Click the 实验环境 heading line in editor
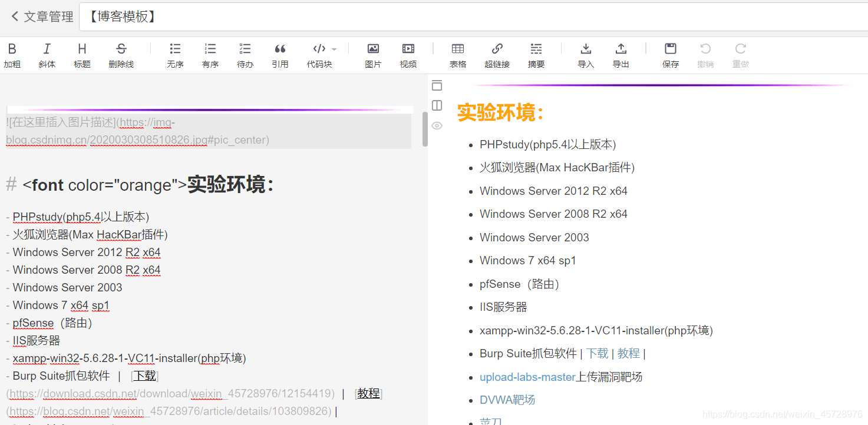 140,185
